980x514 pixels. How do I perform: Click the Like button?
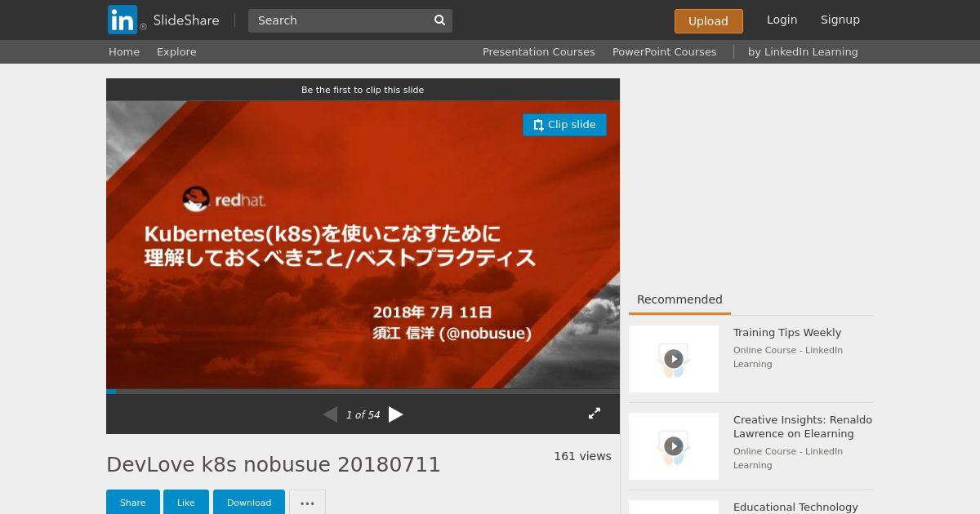[186, 503]
